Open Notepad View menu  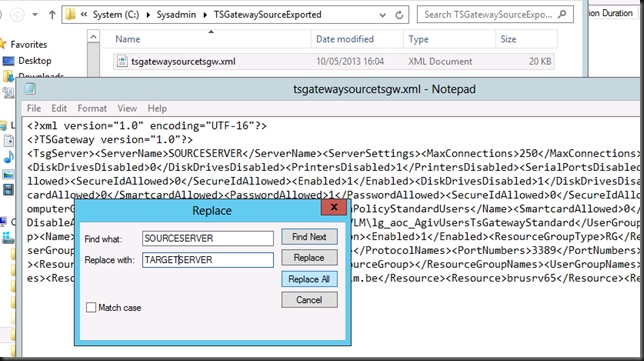point(127,108)
